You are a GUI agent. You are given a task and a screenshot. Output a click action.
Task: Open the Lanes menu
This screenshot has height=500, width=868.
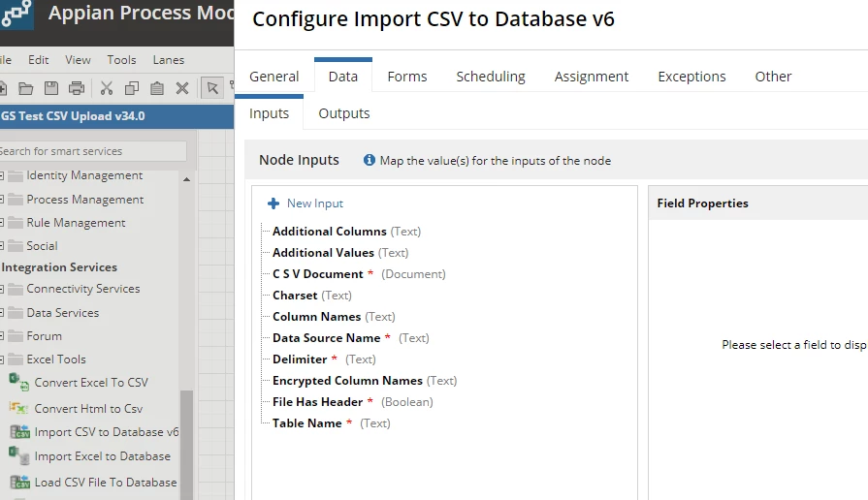click(x=169, y=60)
